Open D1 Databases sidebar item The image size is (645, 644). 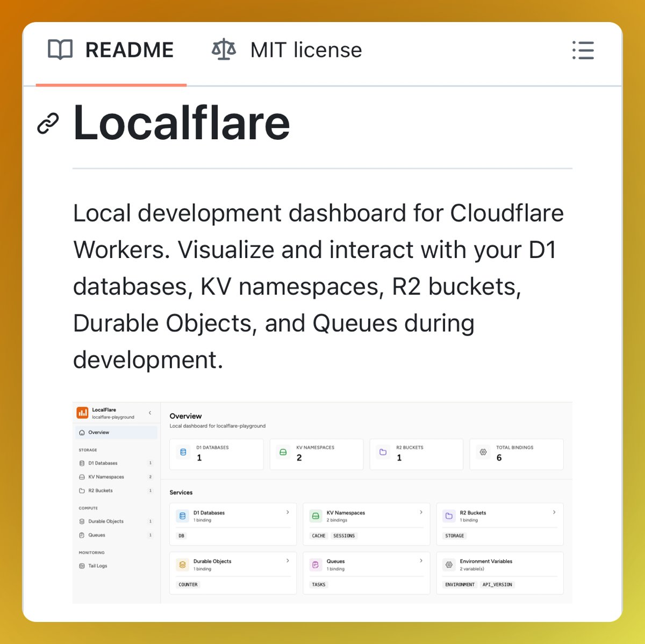point(116,463)
